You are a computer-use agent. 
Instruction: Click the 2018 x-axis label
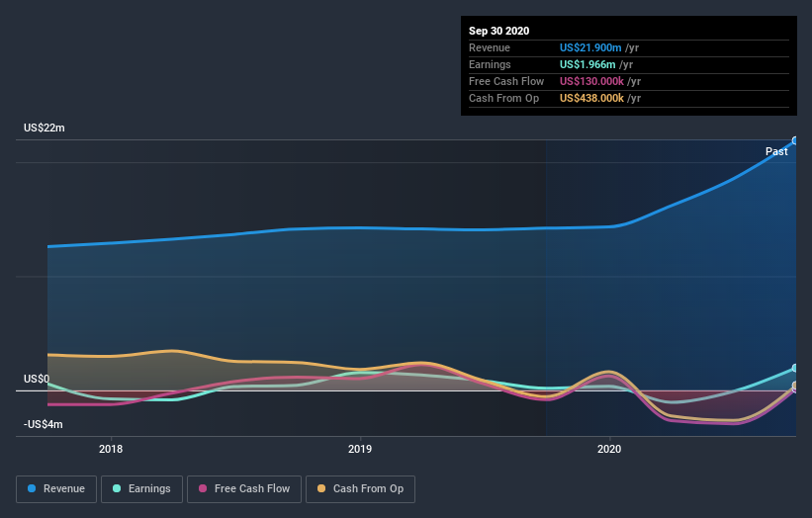click(x=111, y=449)
